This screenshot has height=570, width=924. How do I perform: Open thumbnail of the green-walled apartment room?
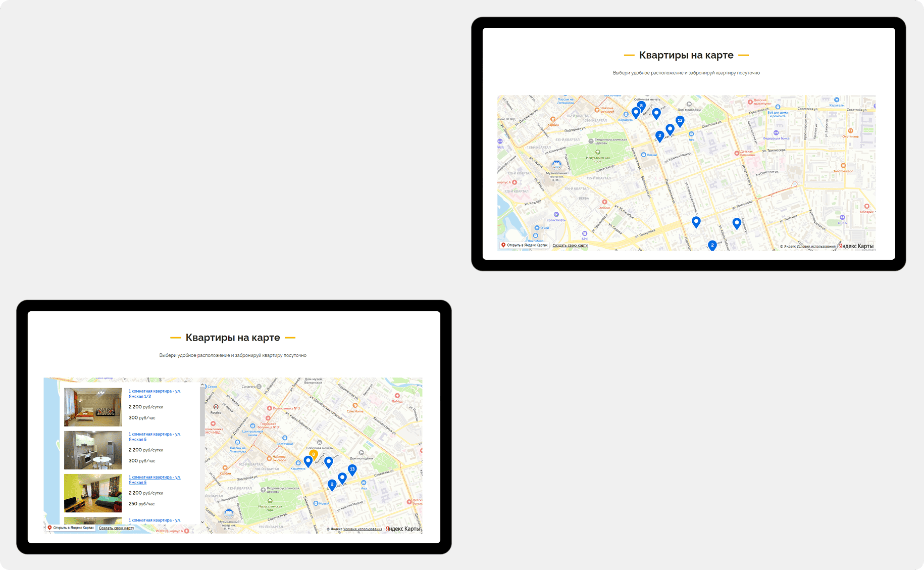coord(93,493)
